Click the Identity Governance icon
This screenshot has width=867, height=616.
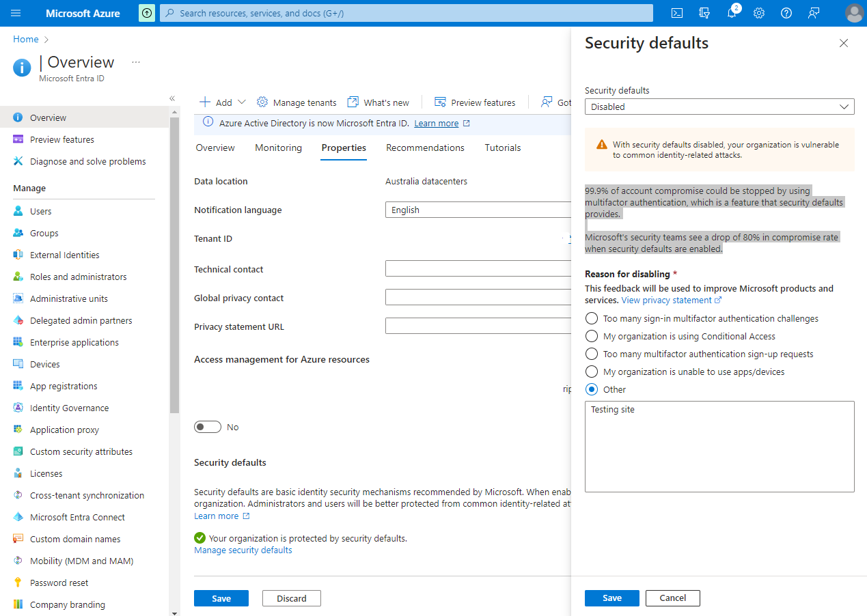point(18,408)
